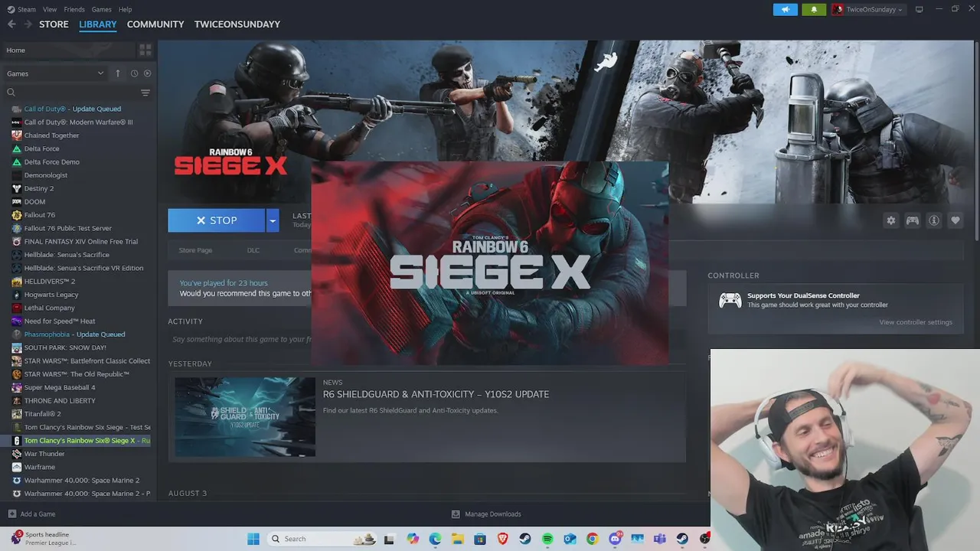The width and height of the screenshot is (980, 551).
Task: Add game to favorites with heart icon
Action: click(955, 220)
